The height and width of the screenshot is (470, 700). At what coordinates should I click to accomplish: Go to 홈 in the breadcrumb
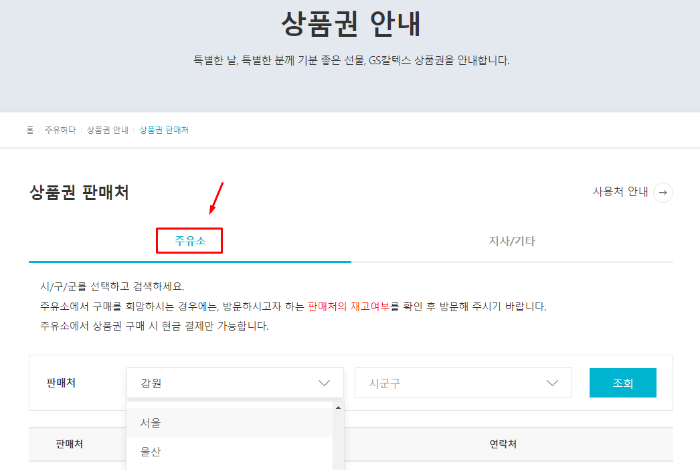click(30, 130)
